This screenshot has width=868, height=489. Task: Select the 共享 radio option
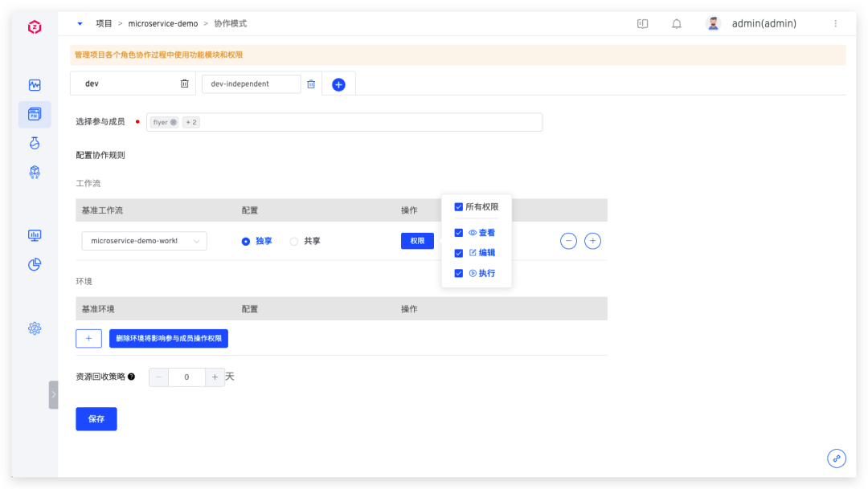click(x=294, y=241)
